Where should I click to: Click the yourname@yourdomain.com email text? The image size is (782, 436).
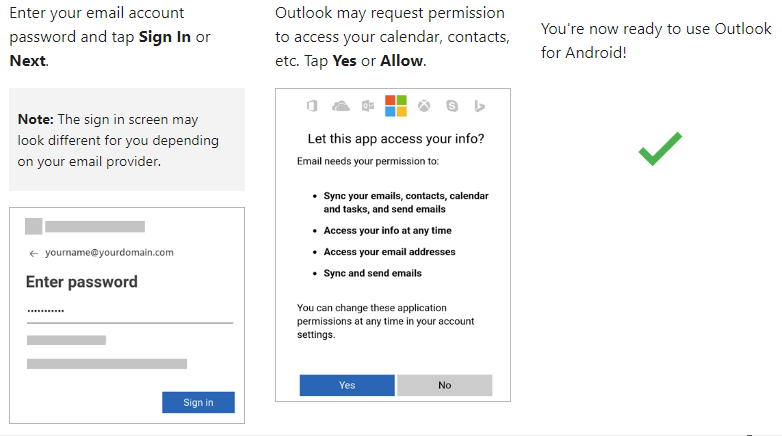[x=109, y=252]
